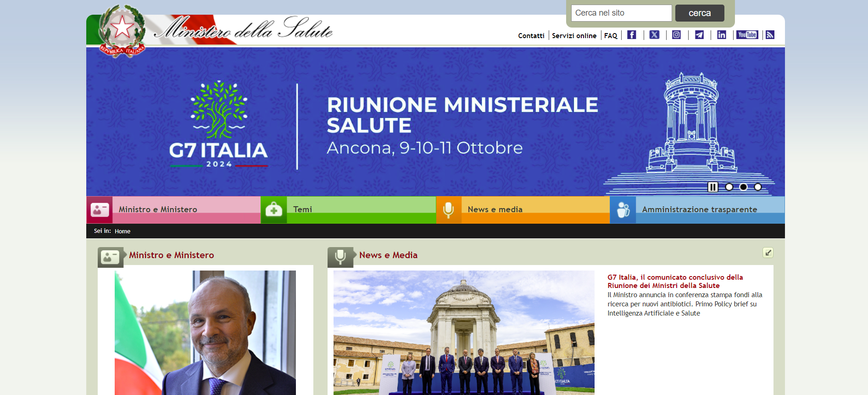Open the Facebook social icon
This screenshot has width=868, height=395.
pyautogui.click(x=632, y=35)
